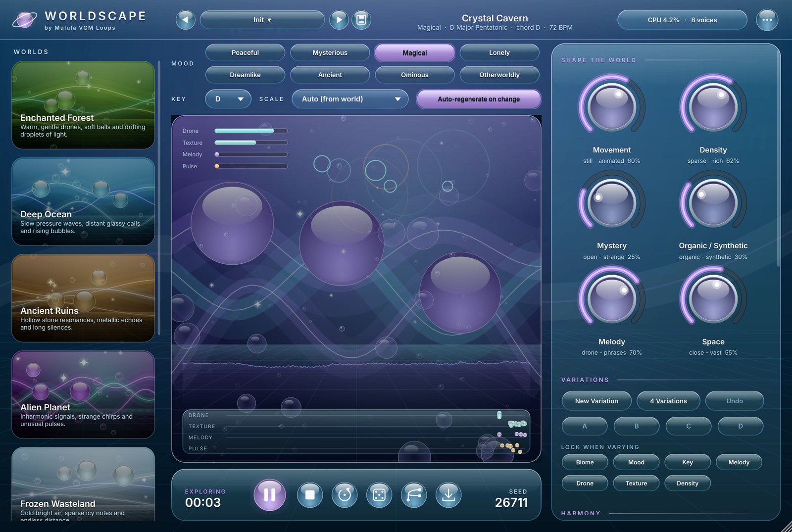Toggle the Key lock
792x532 pixels.
(x=688, y=462)
